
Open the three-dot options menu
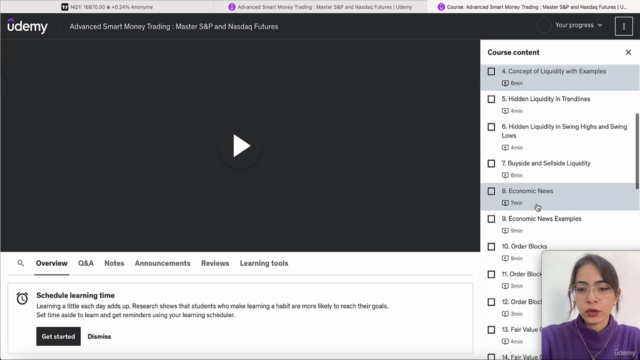pos(624,27)
